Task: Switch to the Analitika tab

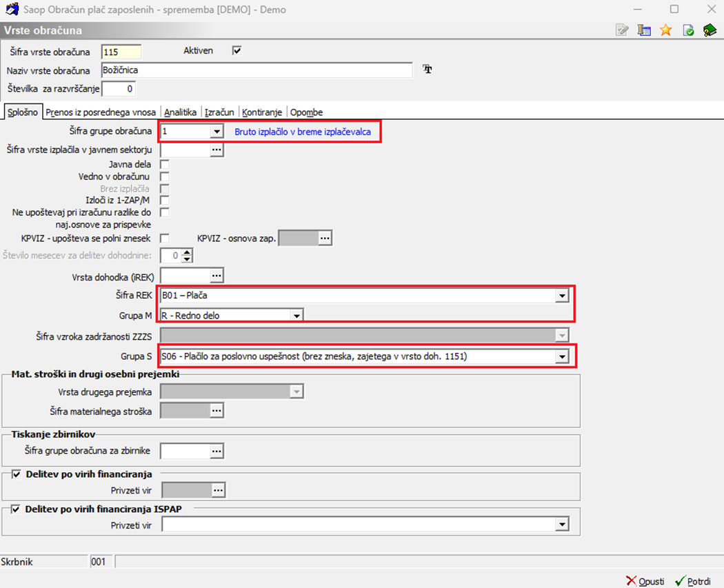Action: (x=180, y=112)
